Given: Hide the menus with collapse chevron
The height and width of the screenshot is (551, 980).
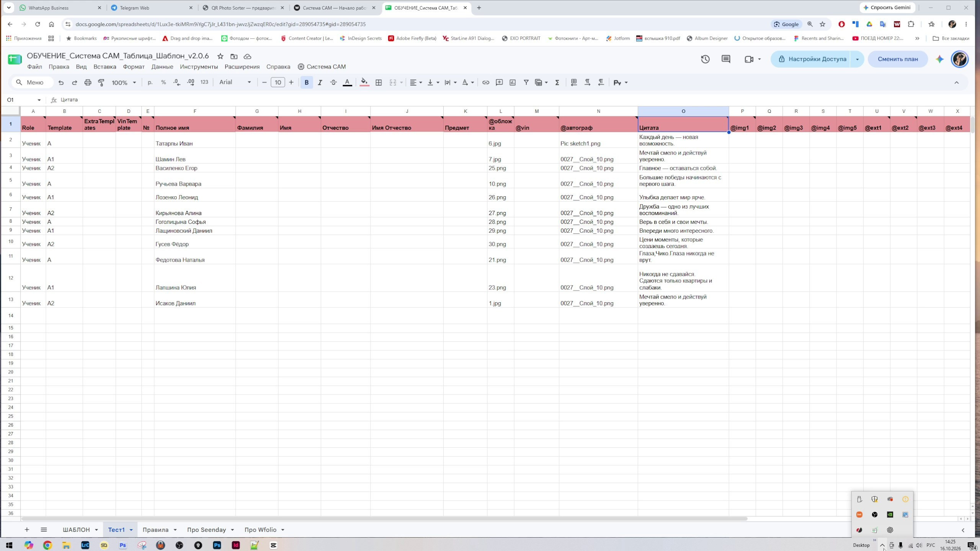Looking at the screenshot, I should pyautogui.click(x=956, y=82).
